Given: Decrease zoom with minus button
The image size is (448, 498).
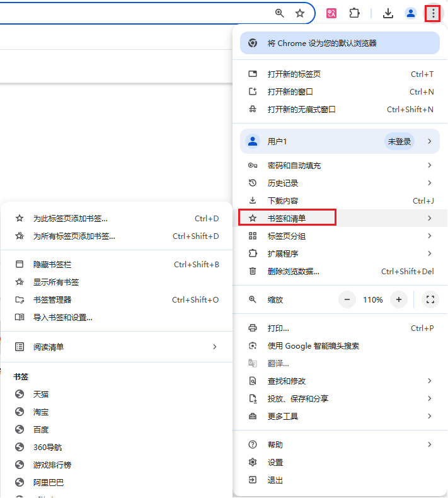Looking at the screenshot, I should coord(347,299).
